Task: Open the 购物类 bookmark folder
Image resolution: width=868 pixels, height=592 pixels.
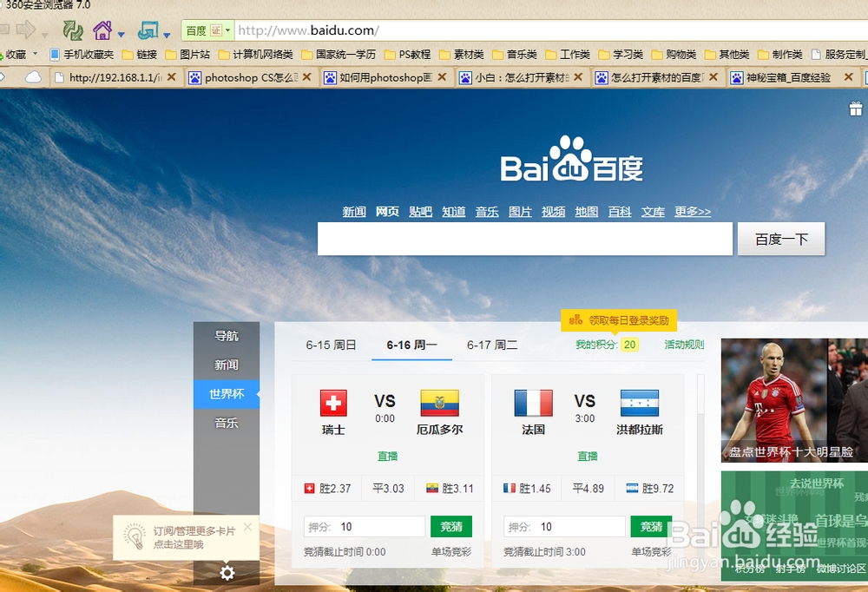Action: (x=674, y=55)
